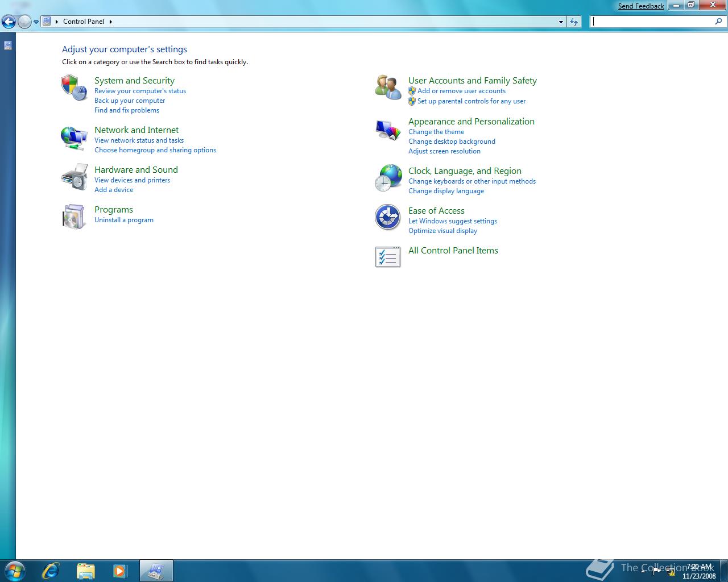Click Change display language
The image size is (728, 582).
click(446, 191)
